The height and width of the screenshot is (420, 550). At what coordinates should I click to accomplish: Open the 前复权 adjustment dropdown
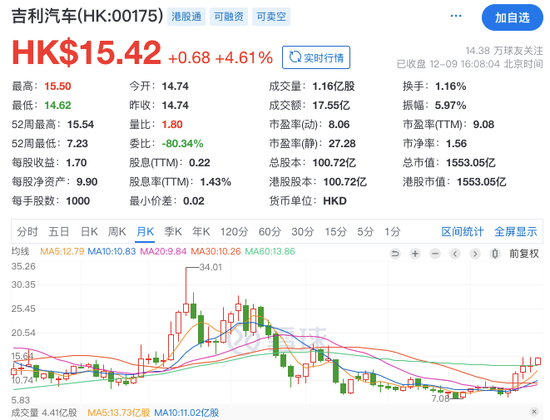tap(524, 253)
